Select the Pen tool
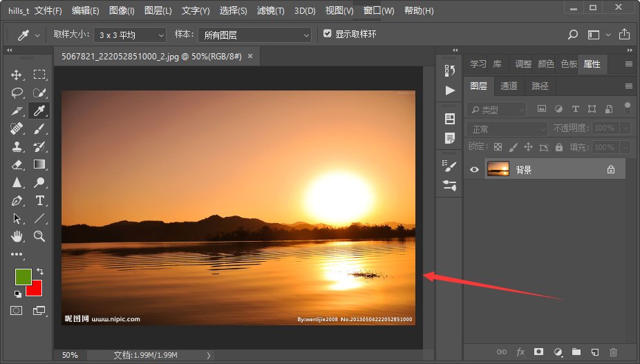This screenshot has width=640, height=364. click(17, 201)
